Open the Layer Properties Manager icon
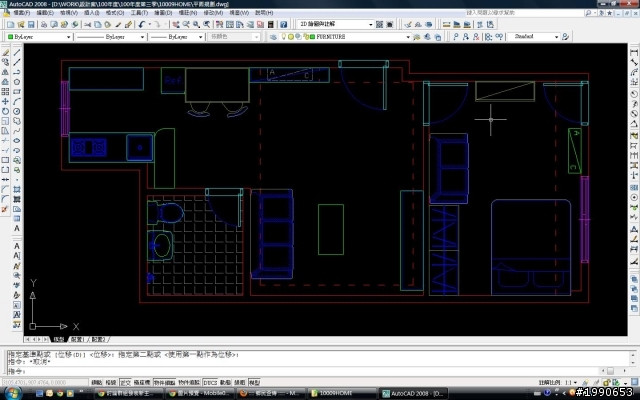Image resolution: width=640 pixels, height=400 pixels. (274, 37)
